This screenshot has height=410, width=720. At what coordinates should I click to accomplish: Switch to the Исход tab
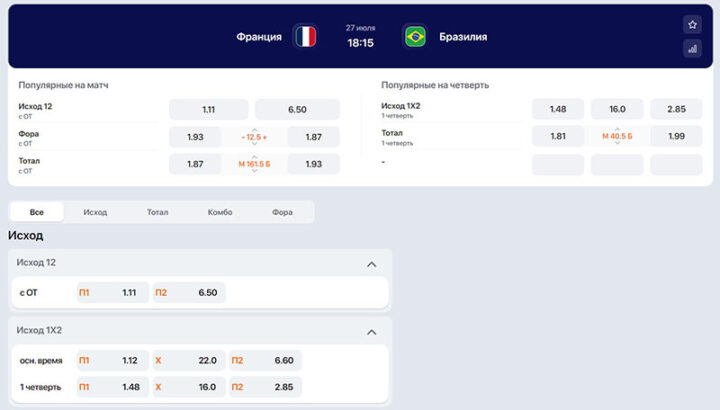tap(95, 212)
